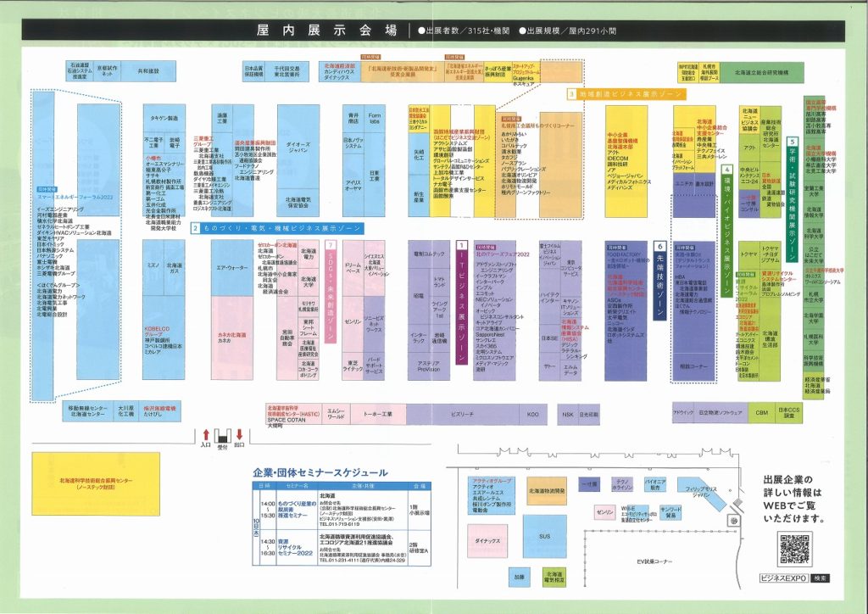868x614 pixels.
Task: Click the pink ダイナックス outdoor booth
Action: pyautogui.click(x=487, y=540)
